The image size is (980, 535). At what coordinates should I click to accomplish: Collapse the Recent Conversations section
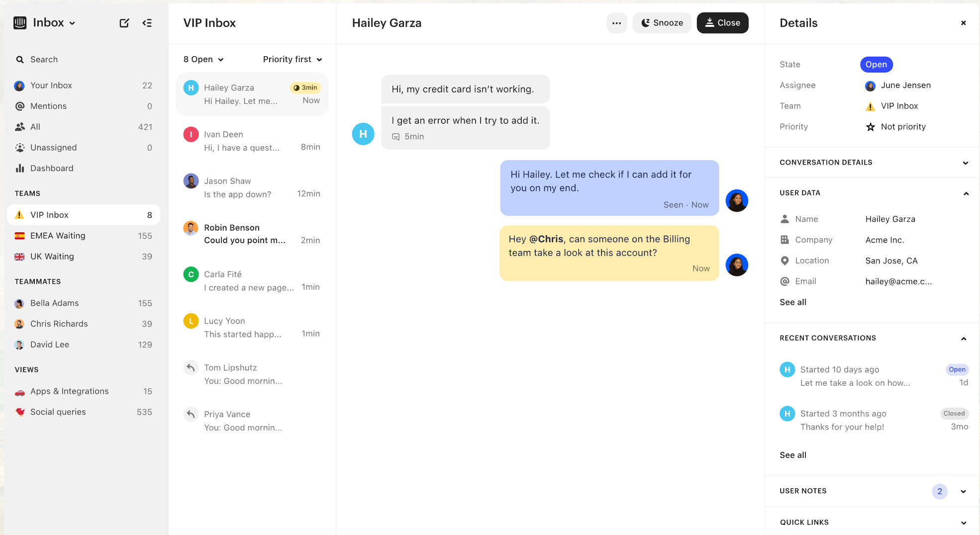pos(964,338)
